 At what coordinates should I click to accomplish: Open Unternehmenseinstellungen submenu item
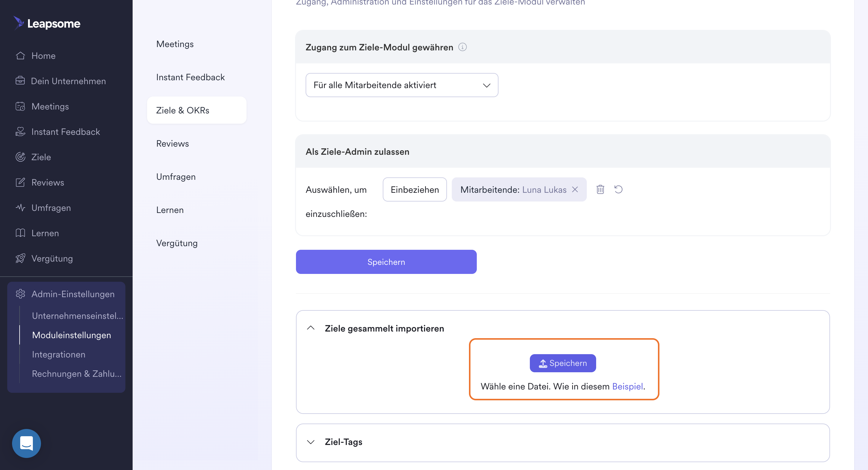tap(77, 316)
